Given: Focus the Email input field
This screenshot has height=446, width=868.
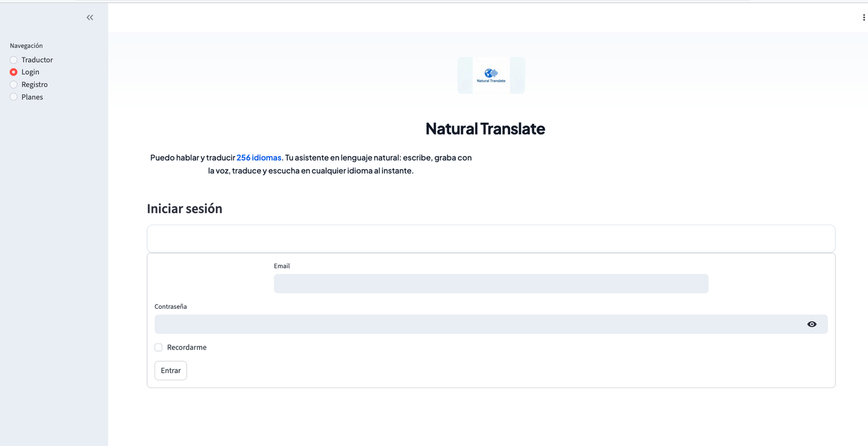Looking at the screenshot, I should click(x=490, y=284).
